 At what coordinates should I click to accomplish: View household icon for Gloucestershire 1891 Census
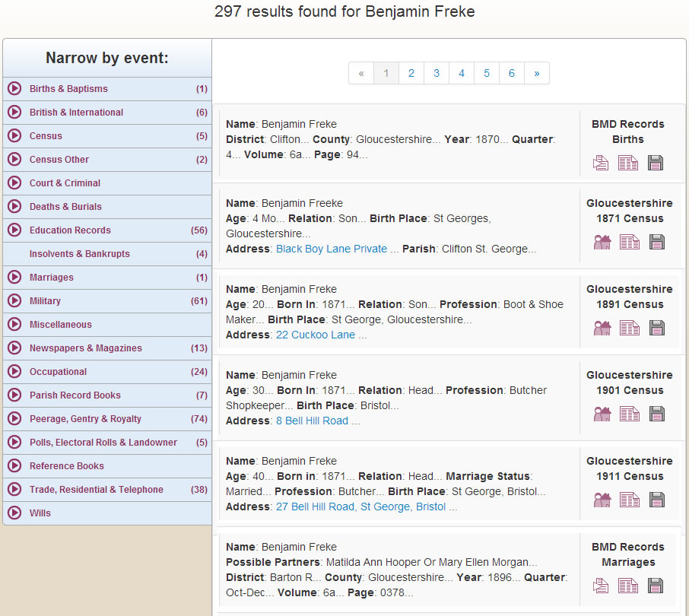coord(602,328)
